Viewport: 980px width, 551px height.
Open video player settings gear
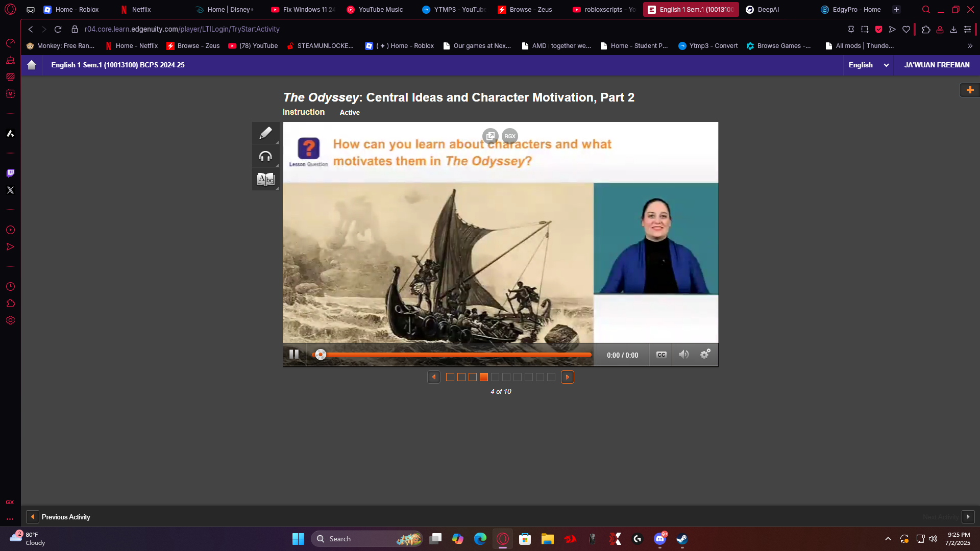tap(705, 354)
